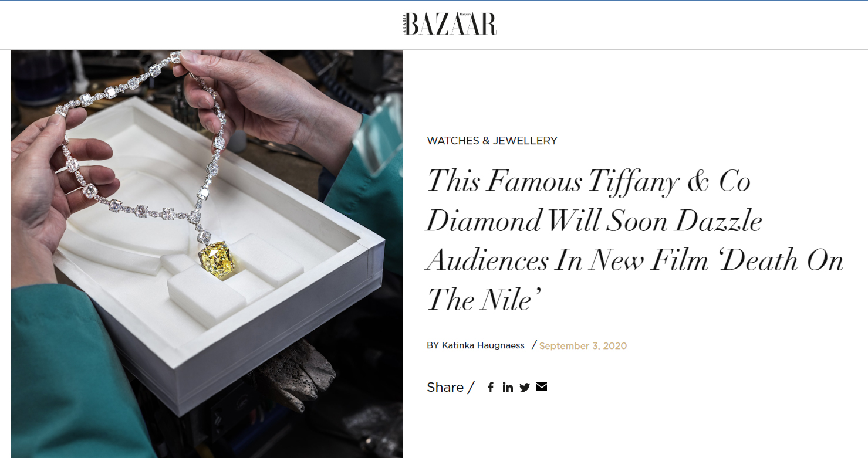Viewport: 868px width, 458px height.
Task: Click the "Share /" label
Action: [450, 387]
